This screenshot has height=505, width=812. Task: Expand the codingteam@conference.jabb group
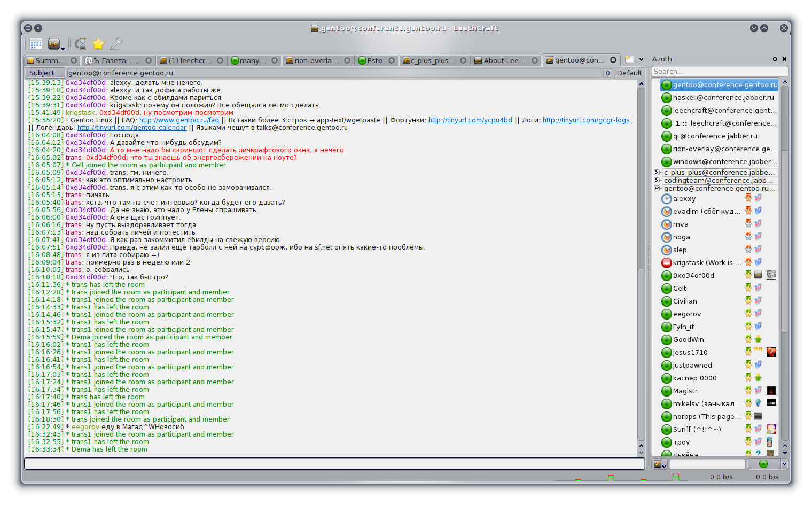[657, 180]
